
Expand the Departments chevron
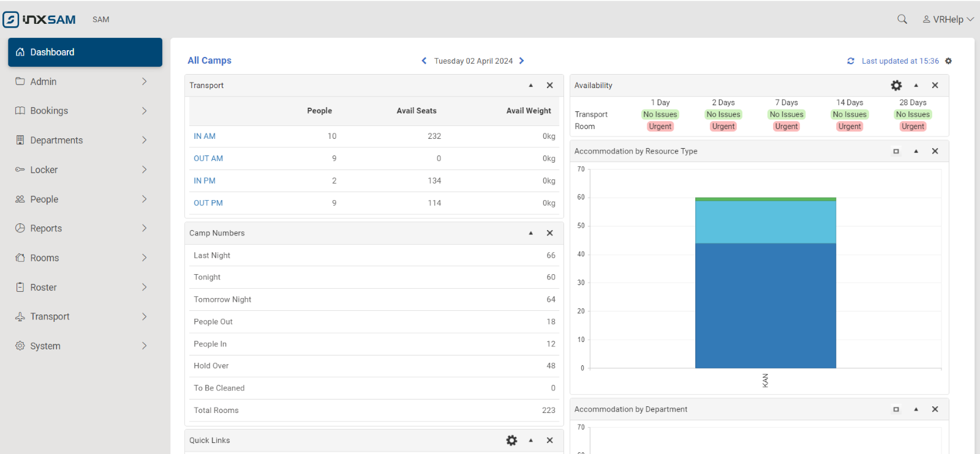coord(145,140)
